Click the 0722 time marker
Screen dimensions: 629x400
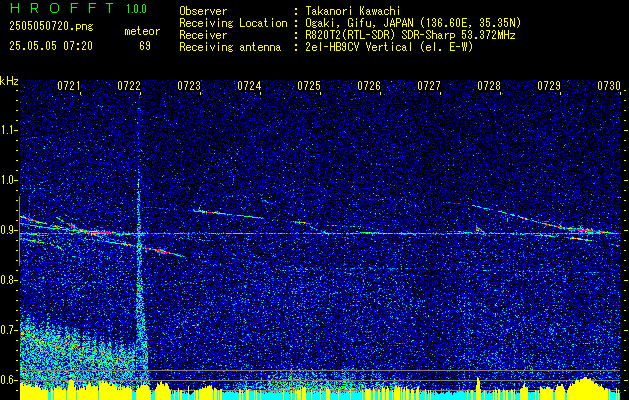pos(129,86)
